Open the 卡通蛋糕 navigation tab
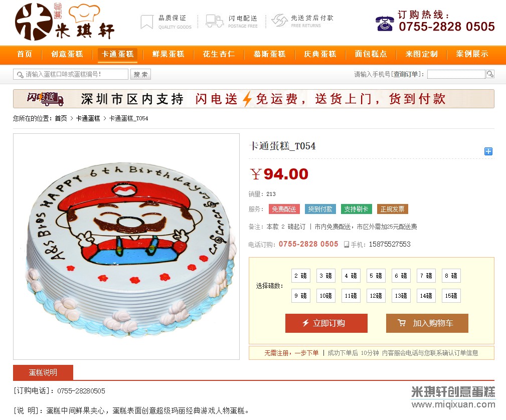The width and height of the screenshot is (506, 420). (x=118, y=54)
